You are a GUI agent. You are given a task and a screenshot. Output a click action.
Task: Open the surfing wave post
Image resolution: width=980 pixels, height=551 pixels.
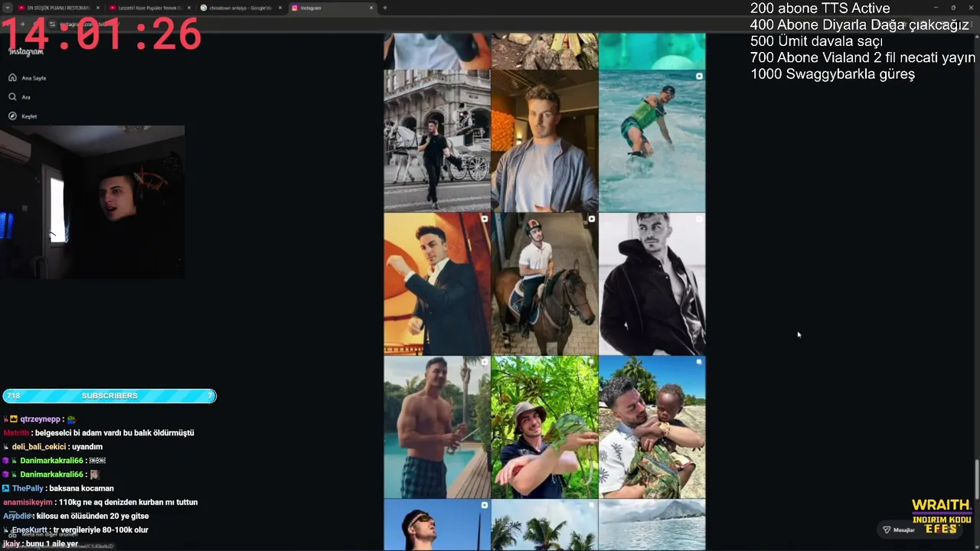coord(652,141)
